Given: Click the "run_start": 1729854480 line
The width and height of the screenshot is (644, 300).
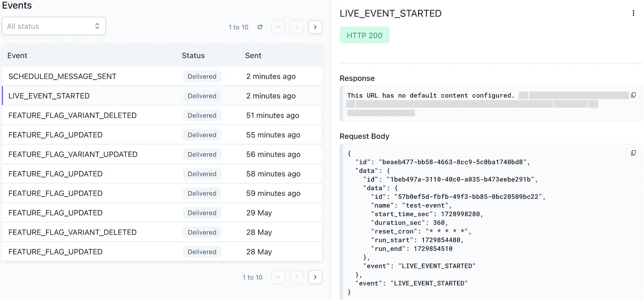Looking at the screenshot, I should click(417, 240).
